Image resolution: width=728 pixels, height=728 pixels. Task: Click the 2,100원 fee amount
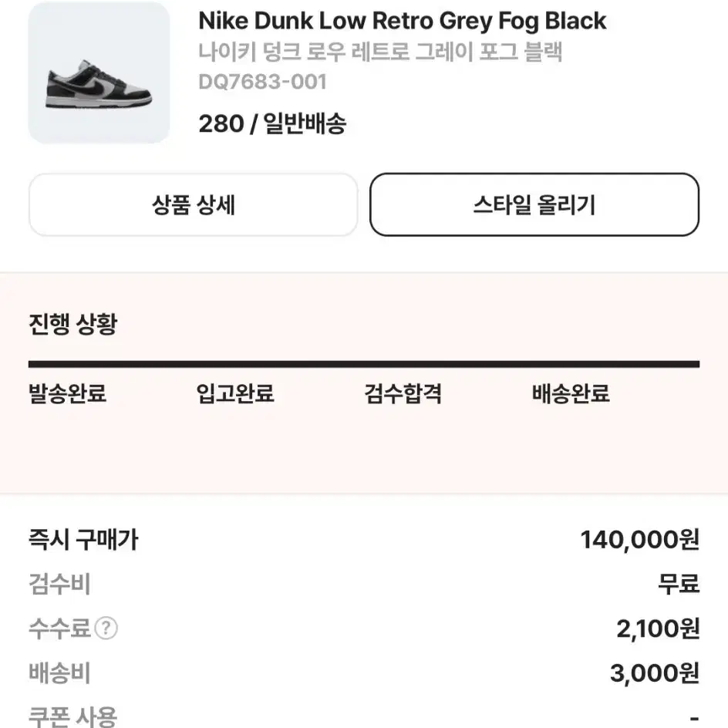pyautogui.click(x=658, y=629)
